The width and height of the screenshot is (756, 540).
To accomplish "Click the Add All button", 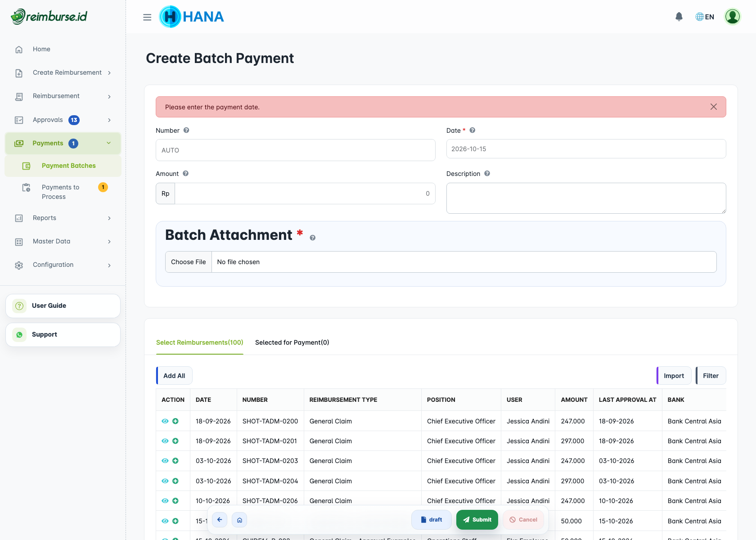I will 174,376.
